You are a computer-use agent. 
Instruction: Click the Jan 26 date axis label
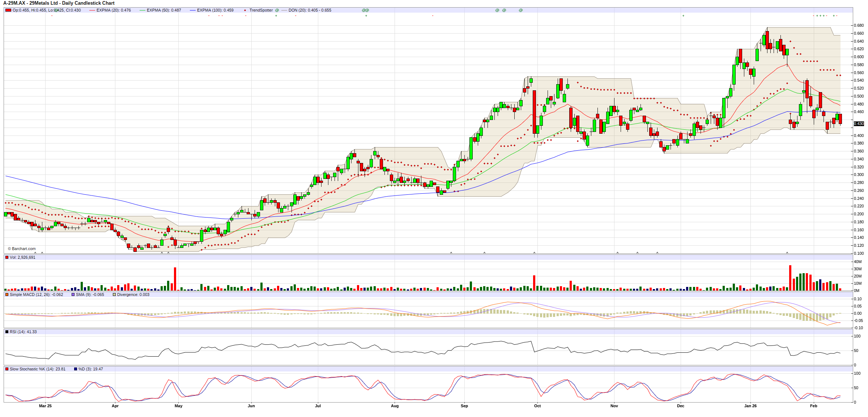point(750,406)
